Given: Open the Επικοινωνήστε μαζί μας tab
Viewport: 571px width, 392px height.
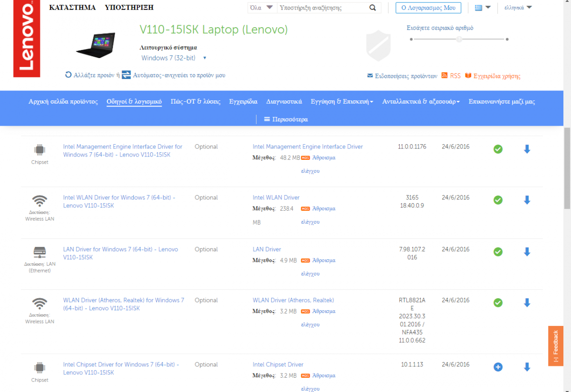Looking at the screenshot, I should coord(502,102).
